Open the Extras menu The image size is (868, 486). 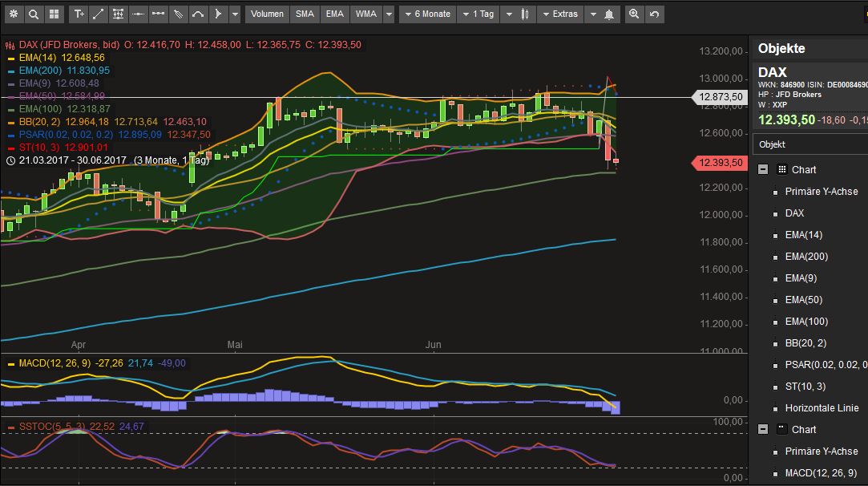coord(561,14)
